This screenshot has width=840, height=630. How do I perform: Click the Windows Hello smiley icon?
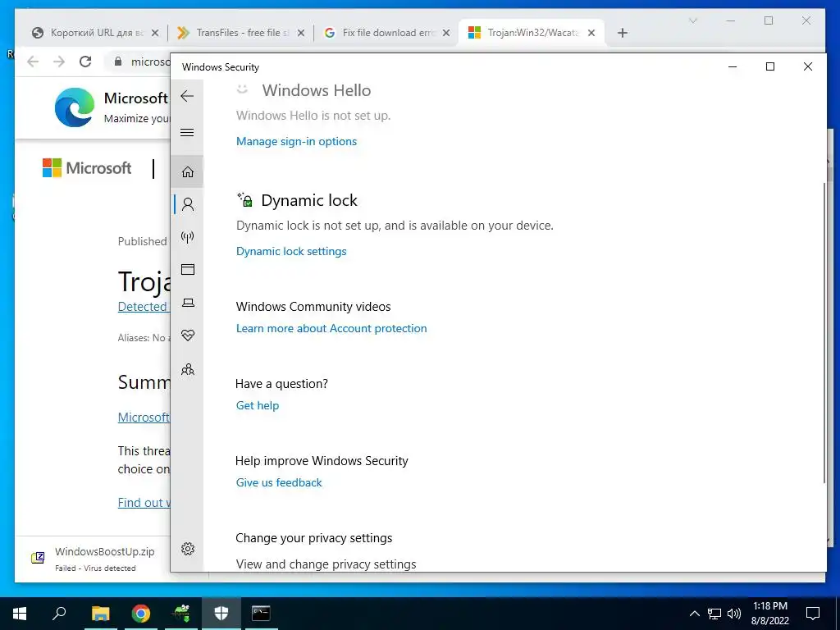243,89
